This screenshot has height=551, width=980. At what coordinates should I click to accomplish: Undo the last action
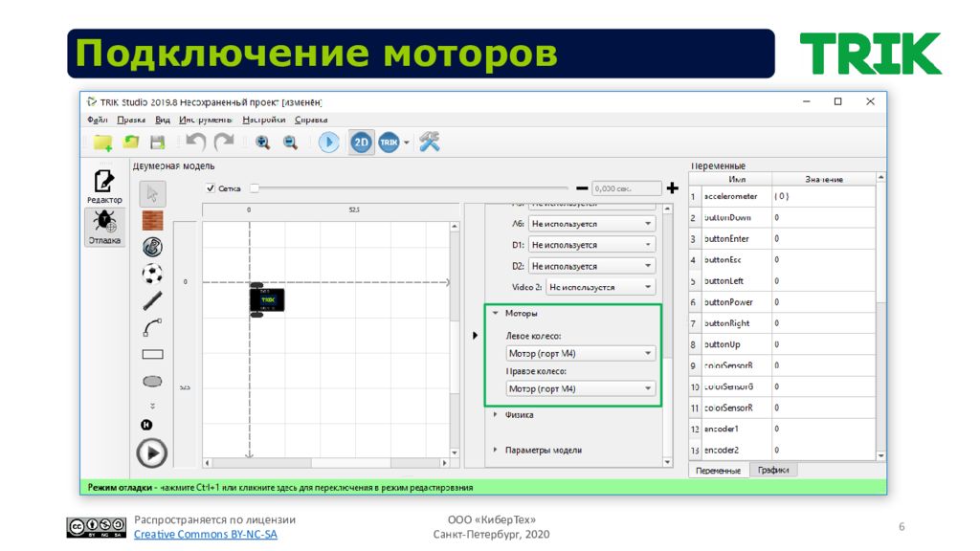(x=196, y=142)
